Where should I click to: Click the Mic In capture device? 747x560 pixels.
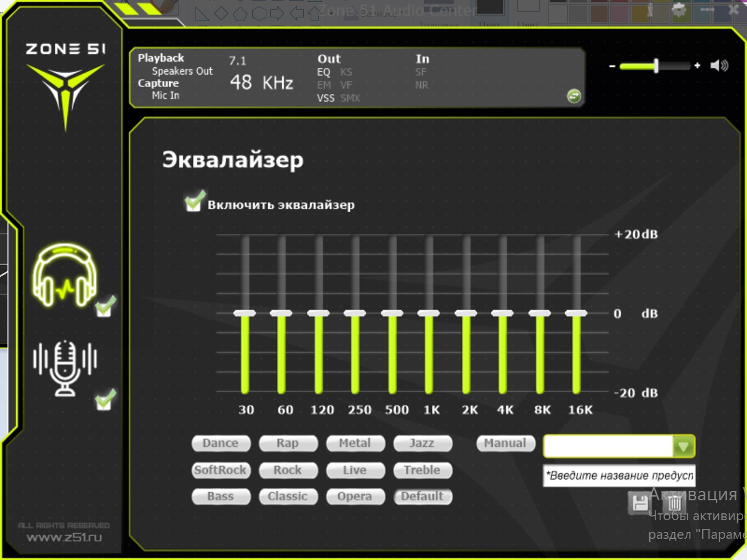166,96
